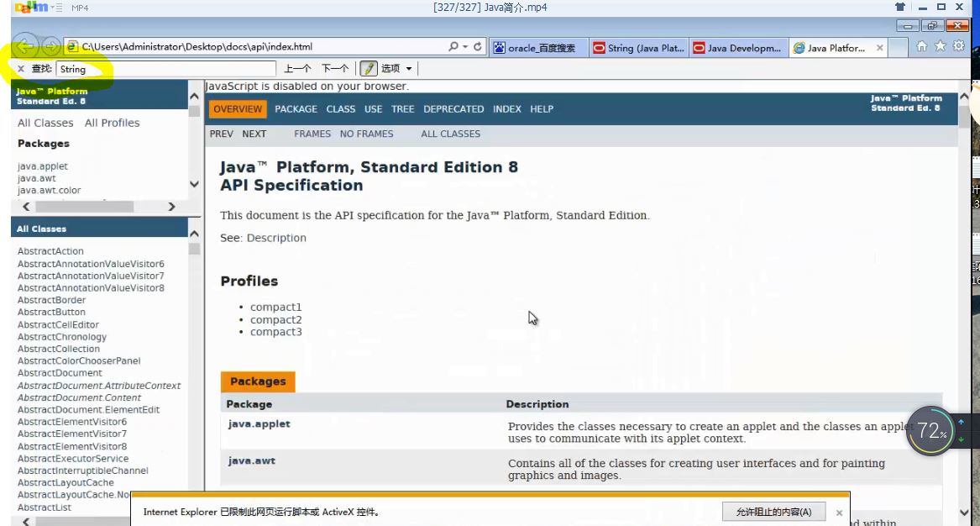Open the INDEX navigation item
This screenshot has height=526, width=980.
click(x=507, y=109)
